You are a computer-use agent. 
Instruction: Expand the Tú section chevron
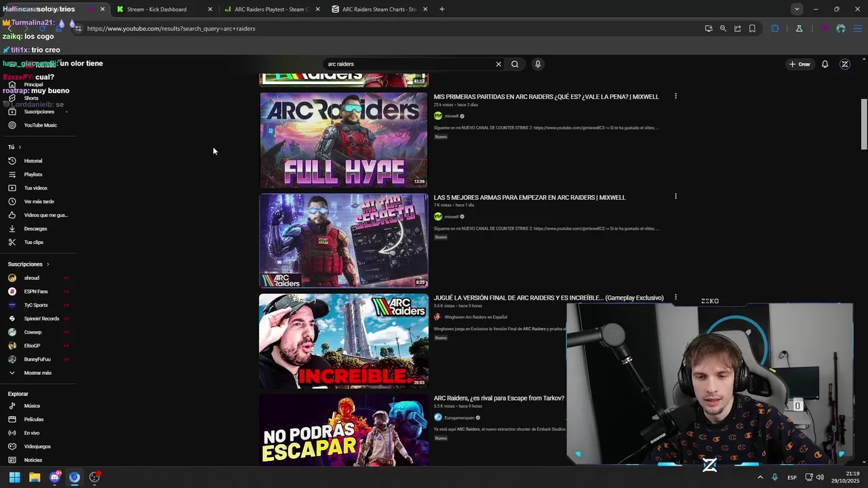click(20, 147)
